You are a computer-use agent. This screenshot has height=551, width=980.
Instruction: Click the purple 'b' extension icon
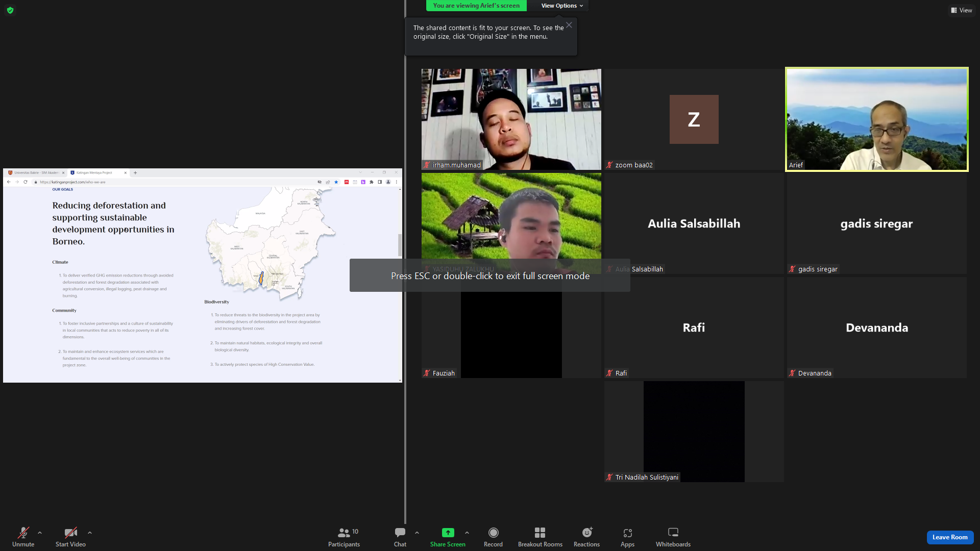tap(363, 182)
